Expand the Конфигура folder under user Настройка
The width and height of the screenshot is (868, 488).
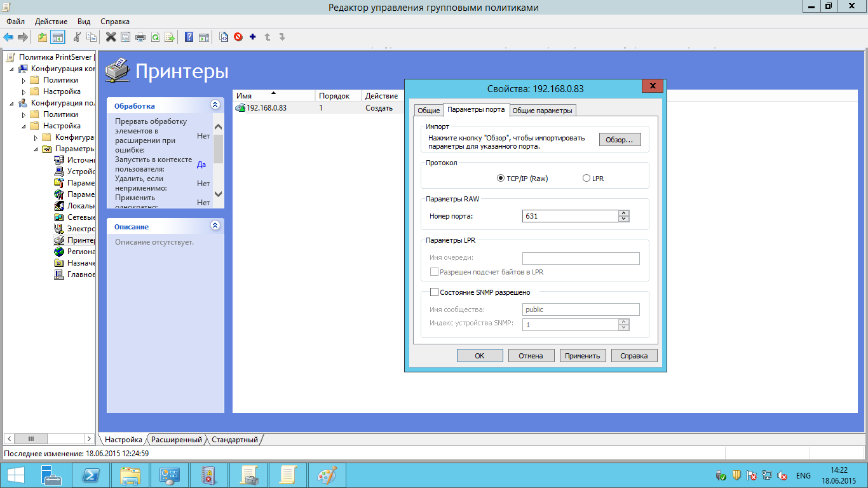tap(36, 137)
